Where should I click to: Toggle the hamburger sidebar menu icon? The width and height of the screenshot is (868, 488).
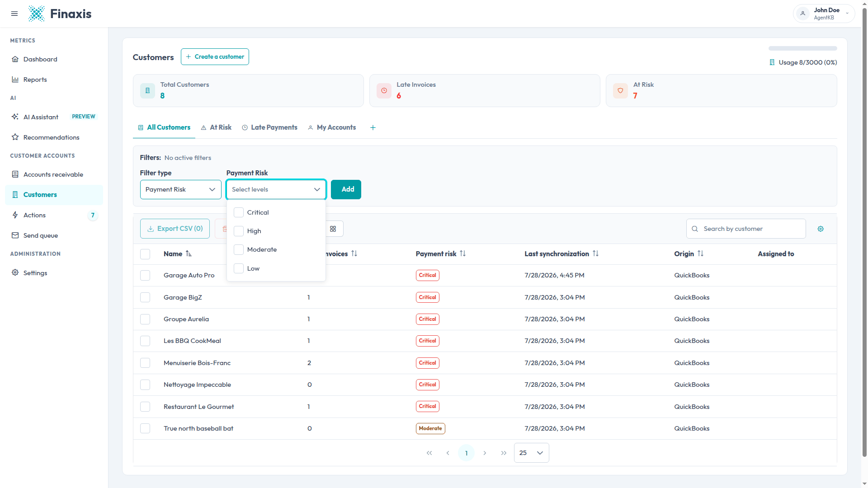coord(14,14)
